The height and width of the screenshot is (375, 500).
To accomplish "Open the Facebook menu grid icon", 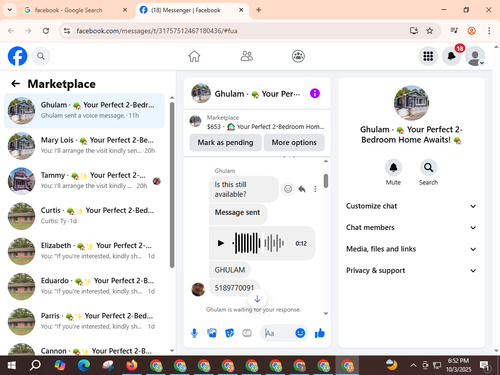I will [428, 56].
